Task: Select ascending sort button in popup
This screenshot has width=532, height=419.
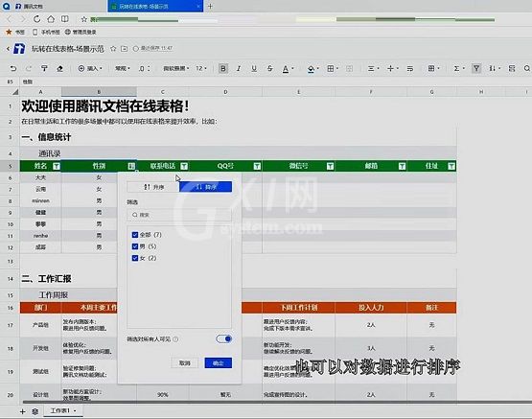Action: click(153, 187)
